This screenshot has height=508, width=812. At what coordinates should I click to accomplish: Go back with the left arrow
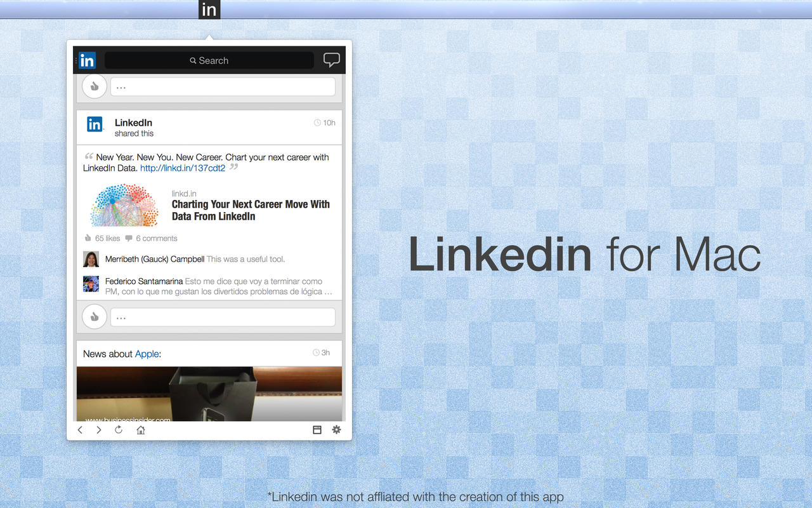pyautogui.click(x=80, y=430)
